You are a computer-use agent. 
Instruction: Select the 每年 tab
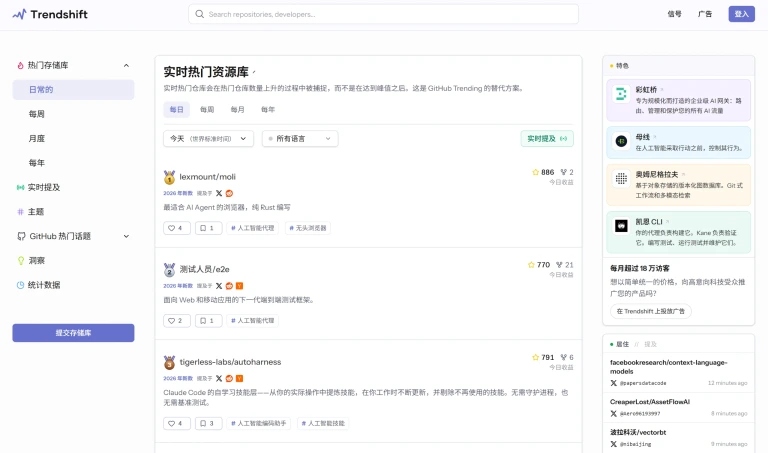tap(268, 109)
